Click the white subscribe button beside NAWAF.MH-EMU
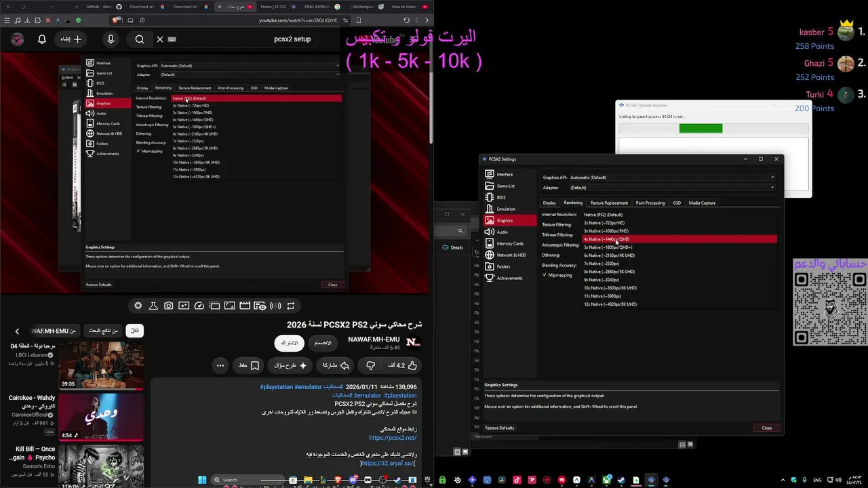 (x=290, y=343)
